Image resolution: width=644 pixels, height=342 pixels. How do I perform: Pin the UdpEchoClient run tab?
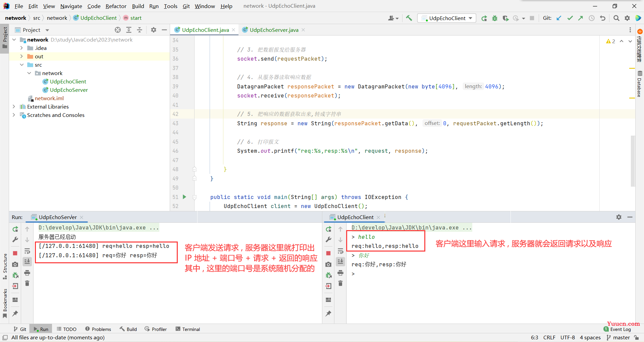[x=328, y=314]
